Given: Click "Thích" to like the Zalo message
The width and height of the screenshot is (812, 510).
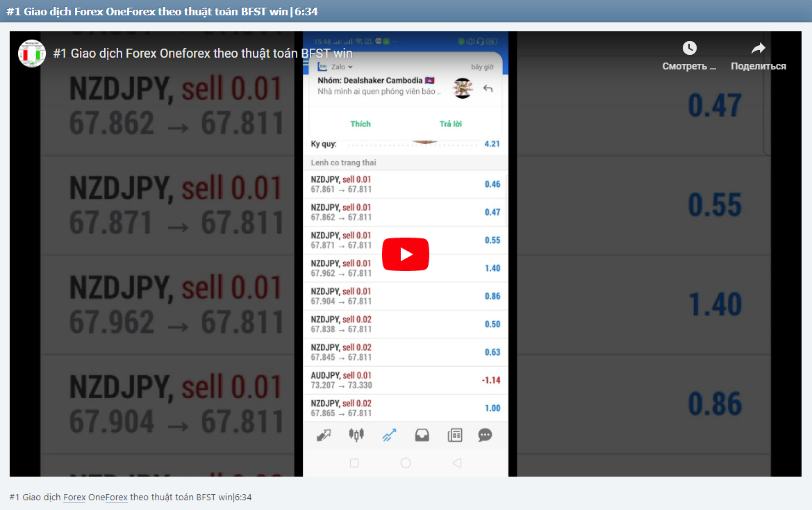Looking at the screenshot, I should click(x=360, y=124).
